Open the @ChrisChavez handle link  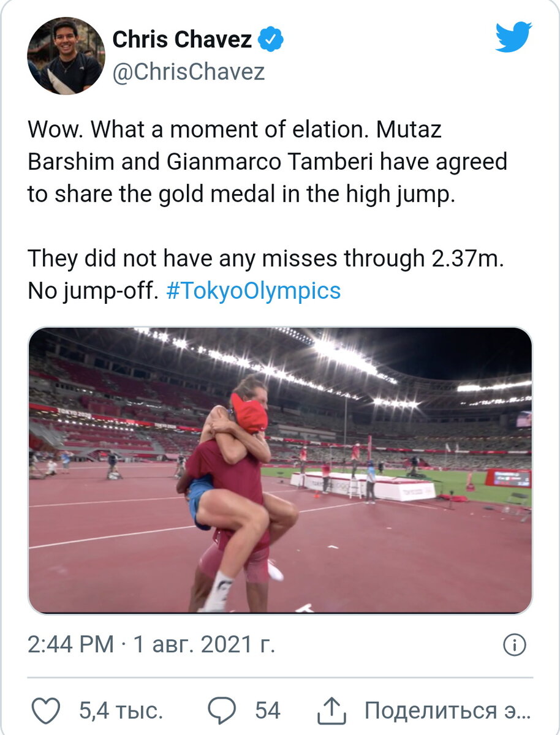coord(189,72)
